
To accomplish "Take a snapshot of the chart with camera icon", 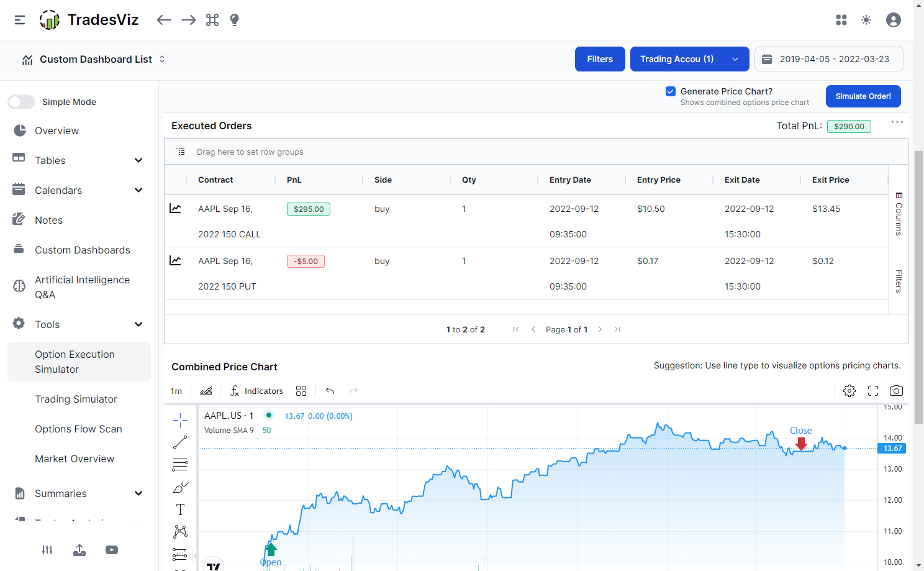I will [x=896, y=390].
